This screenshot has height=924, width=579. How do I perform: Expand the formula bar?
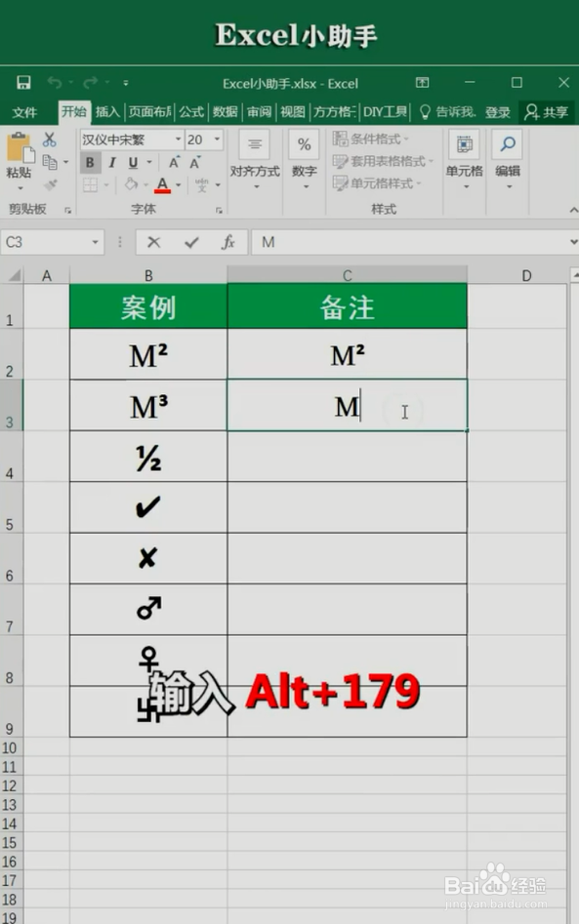574,242
